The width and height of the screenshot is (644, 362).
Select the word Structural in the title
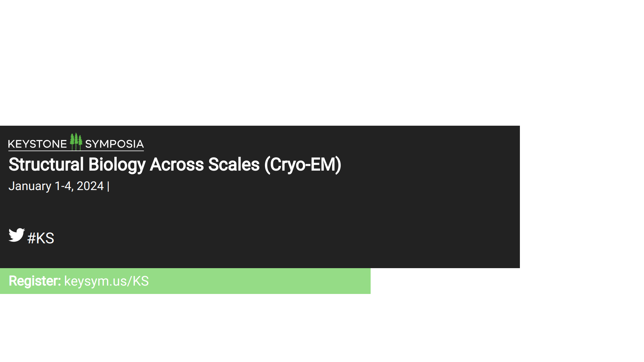point(46,165)
